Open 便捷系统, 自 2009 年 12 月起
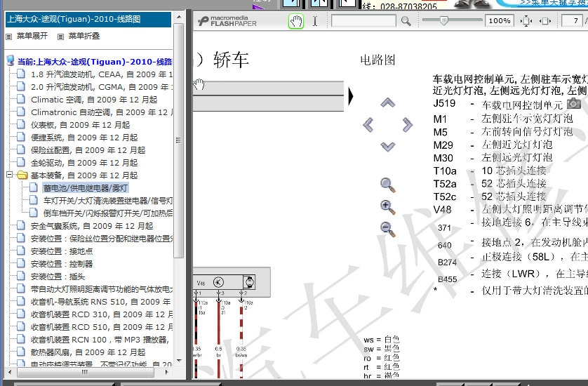 pyautogui.click(x=84, y=138)
